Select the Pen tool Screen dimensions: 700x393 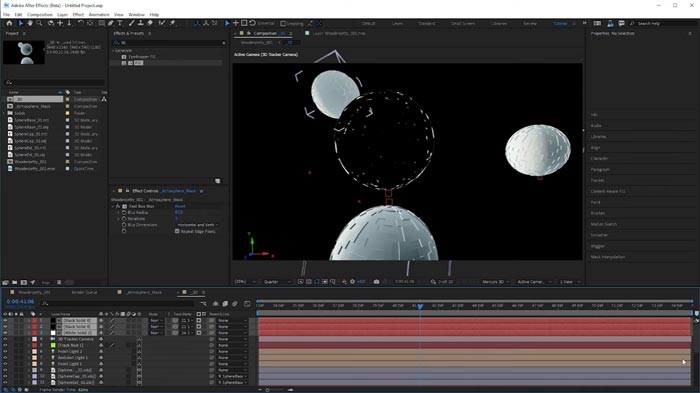click(x=111, y=23)
